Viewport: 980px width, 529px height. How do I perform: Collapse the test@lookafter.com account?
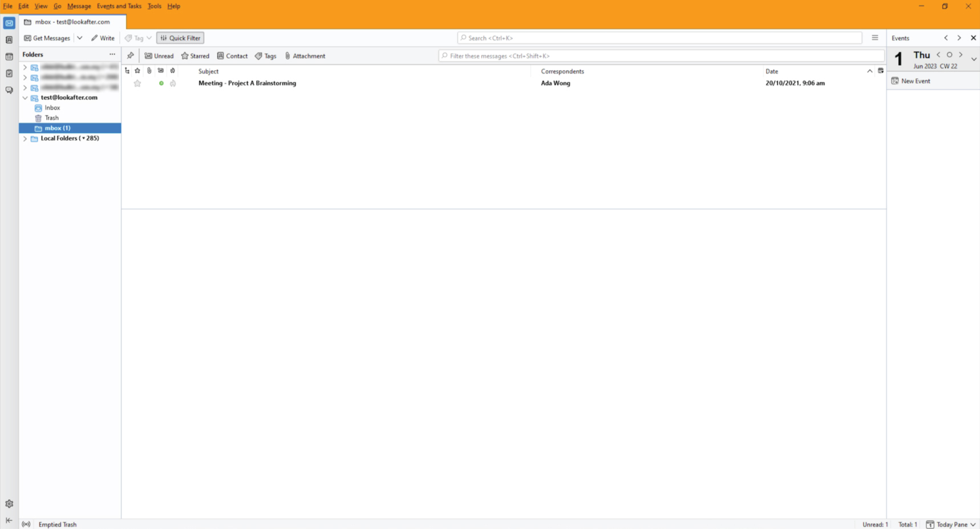pyautogui.click(x=25, y=97)
